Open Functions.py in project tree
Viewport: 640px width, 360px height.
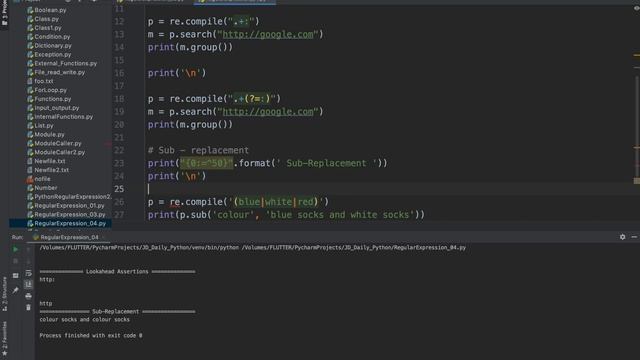[x=53, y=99]
